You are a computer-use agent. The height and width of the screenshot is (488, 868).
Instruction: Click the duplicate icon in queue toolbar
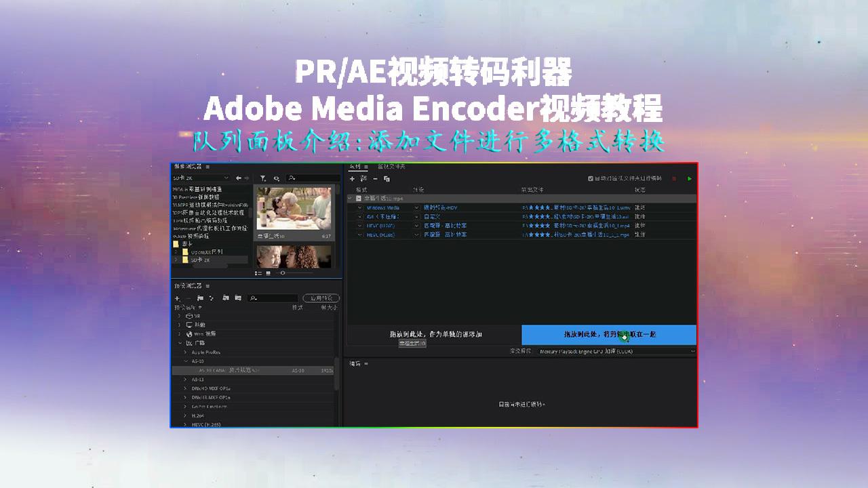pyautogui.click(x=387, y=179)
